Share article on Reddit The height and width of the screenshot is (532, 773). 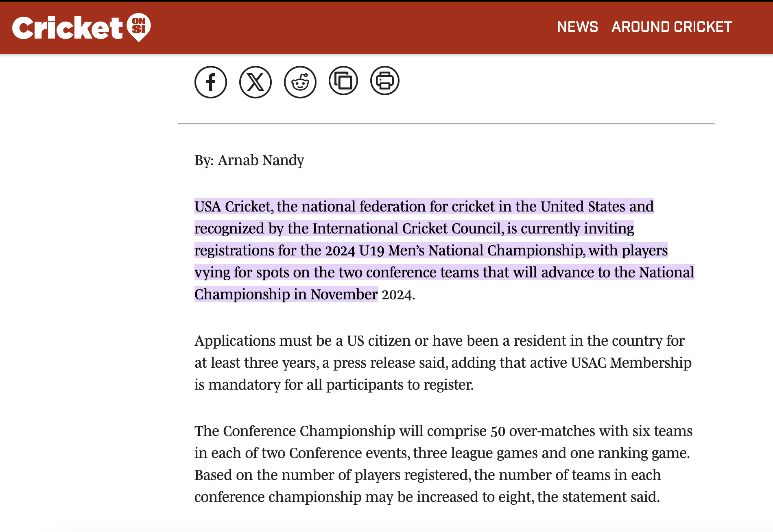point(300,82)
